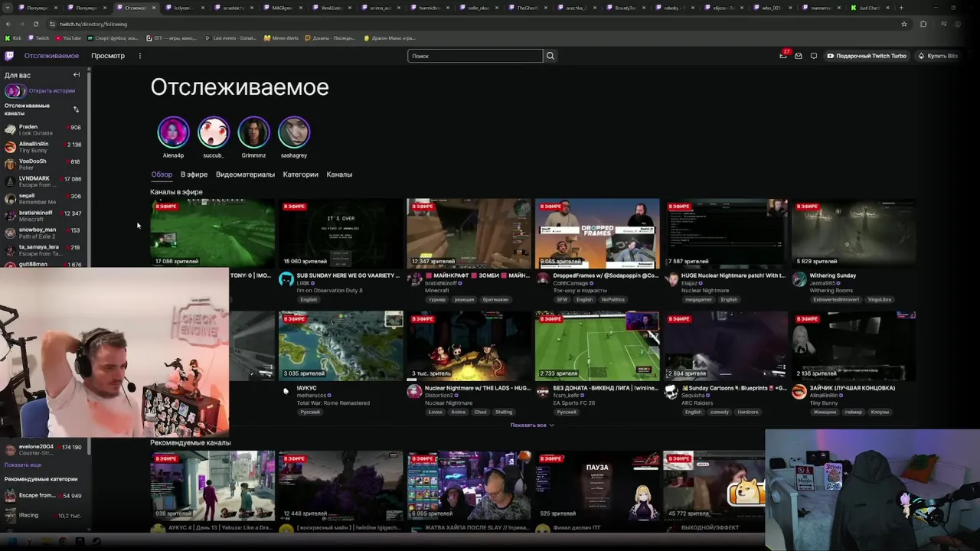Viewport: 980px width, 551px height.
Task: Click the Подарочный Twitch Turbo button
Action: point(866,56)
